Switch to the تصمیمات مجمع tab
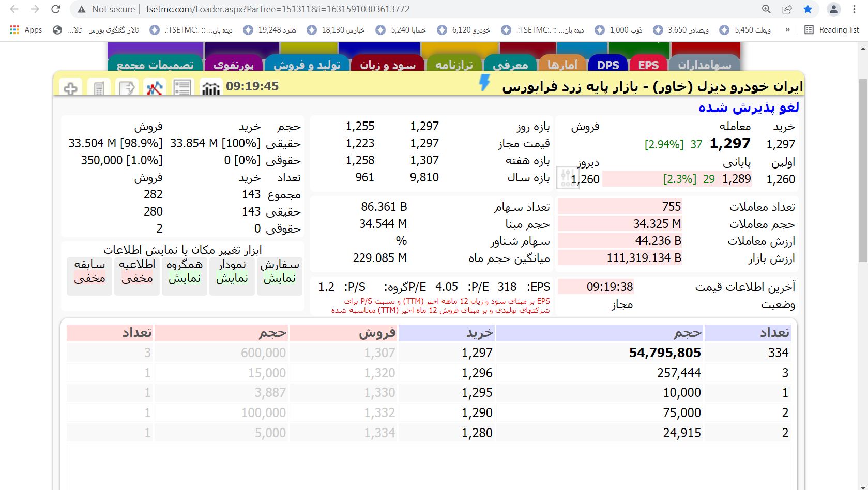This screenshot has width=868, height=490. [x=155, y=64]
